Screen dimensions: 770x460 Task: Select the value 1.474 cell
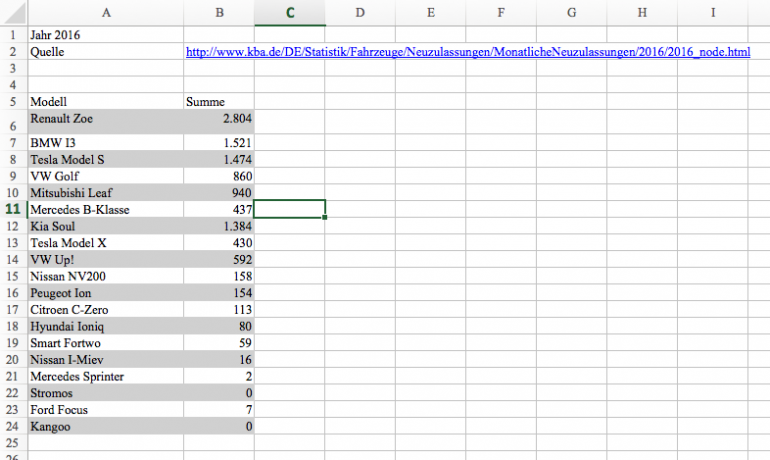point(219,160)
